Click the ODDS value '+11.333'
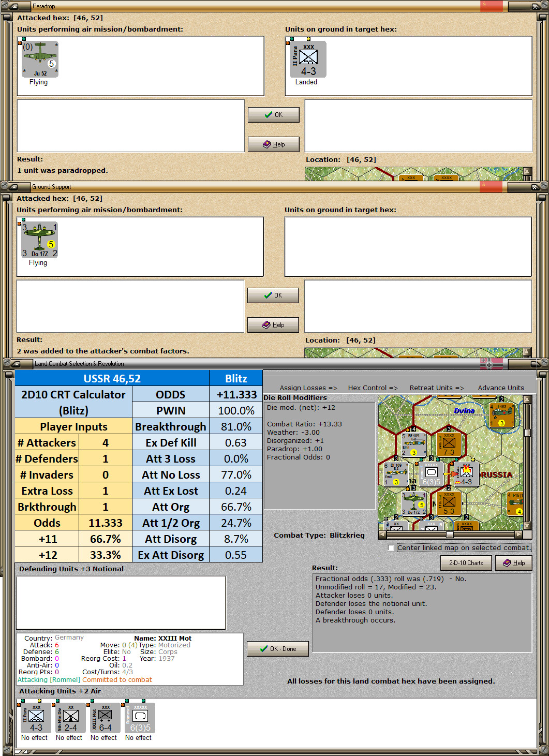The height and width of the screenshot is (756, 549). [x=236, y=394]
